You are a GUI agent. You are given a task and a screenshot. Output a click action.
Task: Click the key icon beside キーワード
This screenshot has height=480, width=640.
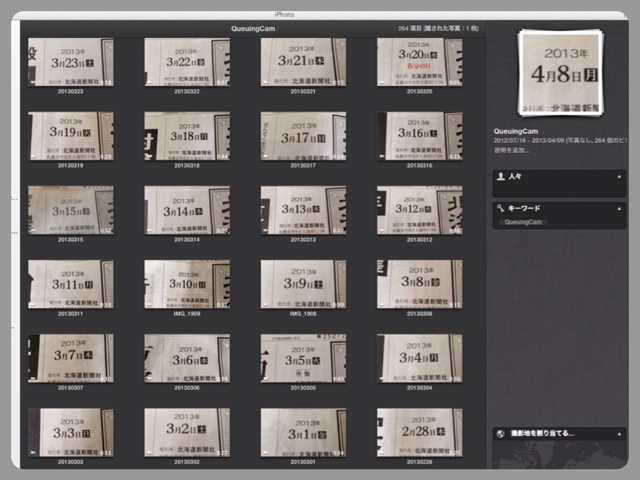500,208
